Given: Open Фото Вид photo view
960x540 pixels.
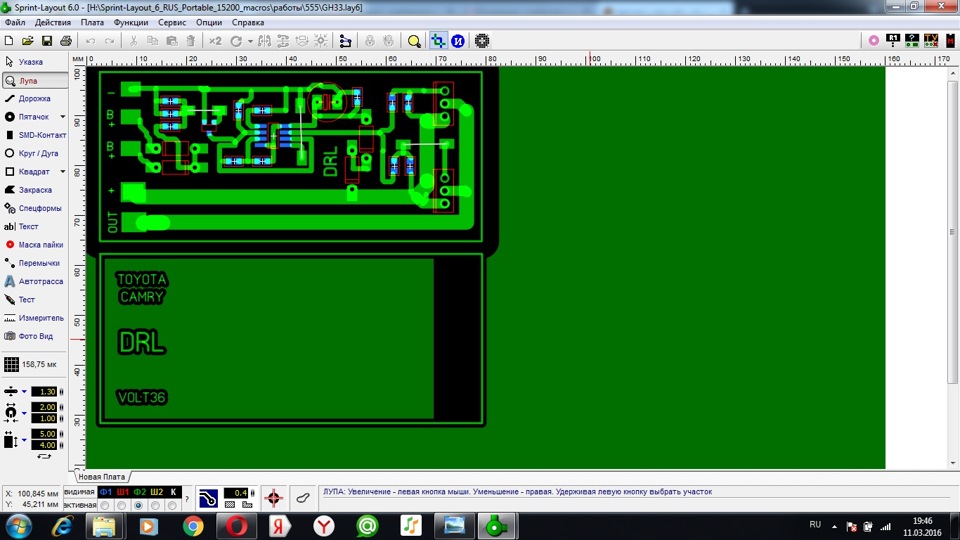Looking at the screenshot, I should [x=34, y=336].
